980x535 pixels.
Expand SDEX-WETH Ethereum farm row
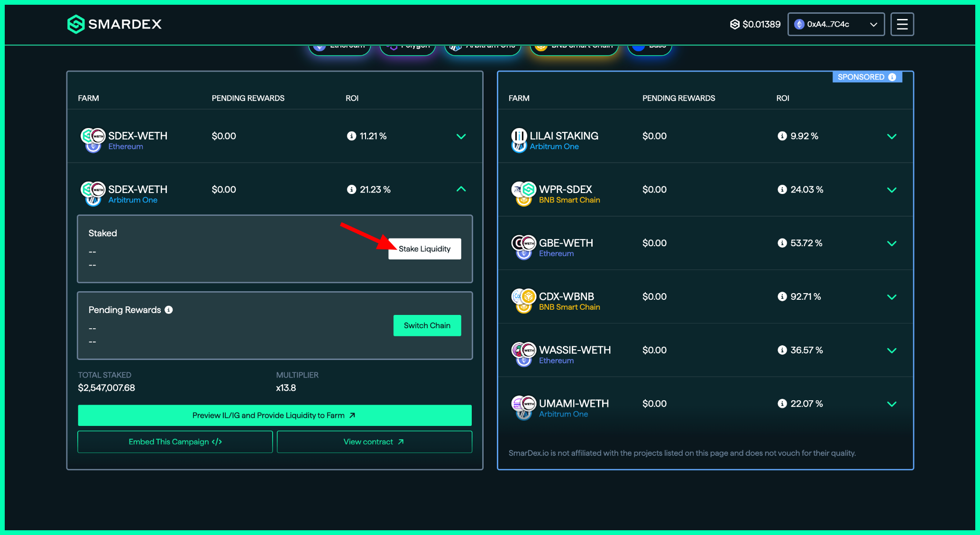click(x=461, y=137)
